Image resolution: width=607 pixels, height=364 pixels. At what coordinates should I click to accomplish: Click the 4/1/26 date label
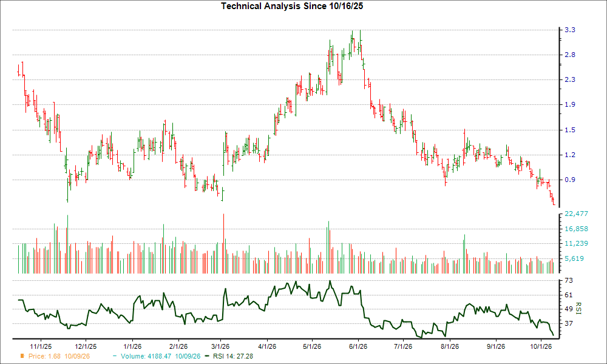pyautogui.click(x=266, y=346)
